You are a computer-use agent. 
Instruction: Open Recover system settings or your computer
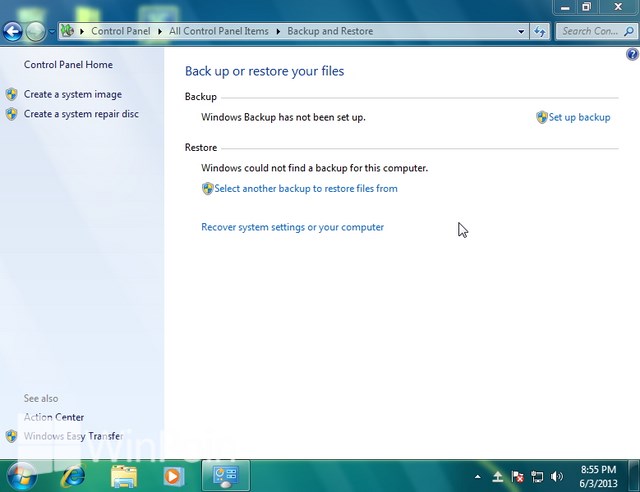tap(292, 227)
